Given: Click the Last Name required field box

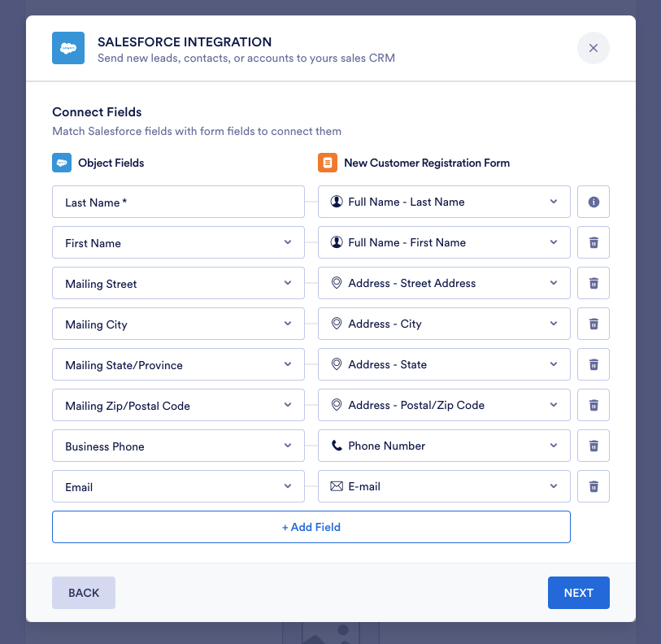Looking at the screenshot, I should tap(178, 202).
